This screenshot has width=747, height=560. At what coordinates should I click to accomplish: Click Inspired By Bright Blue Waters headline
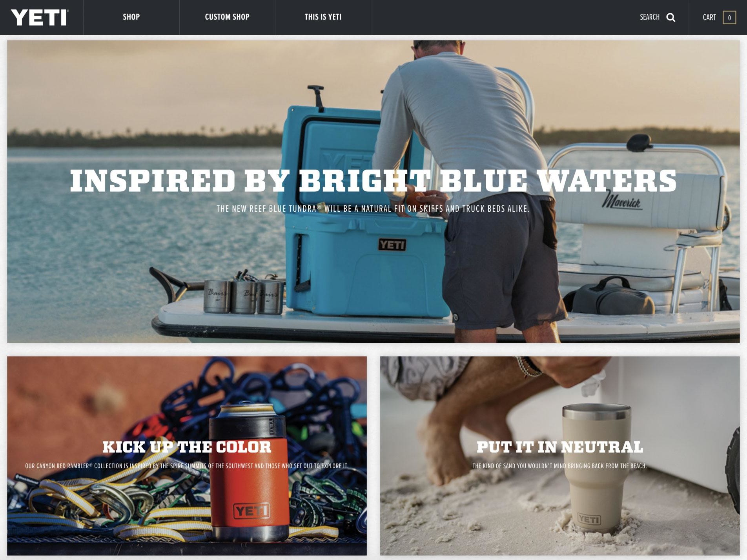pos(373,181)
